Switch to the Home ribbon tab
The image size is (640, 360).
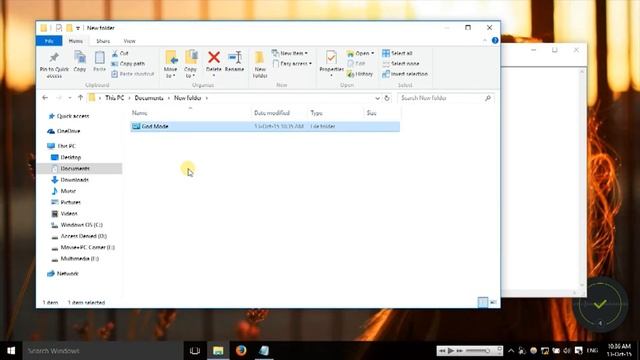pos(76,41)
